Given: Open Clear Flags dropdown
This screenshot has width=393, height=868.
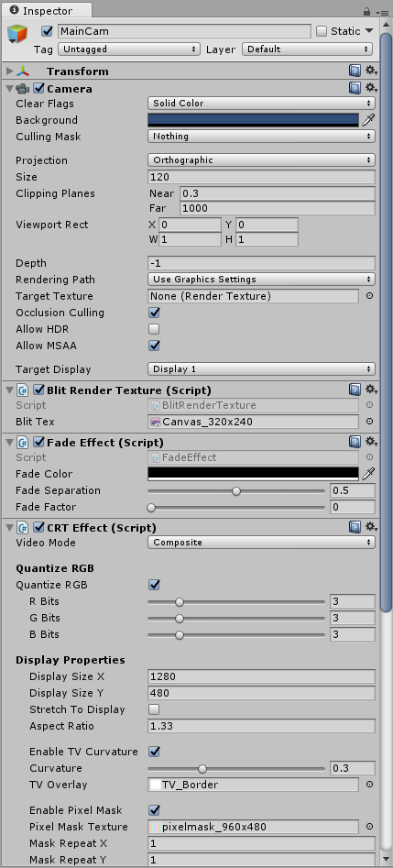Looking at the screenshot, I should [x=261, y=104].
